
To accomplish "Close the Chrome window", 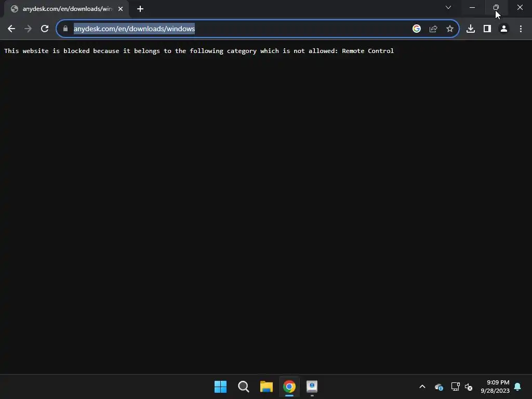I will [520, 7].
